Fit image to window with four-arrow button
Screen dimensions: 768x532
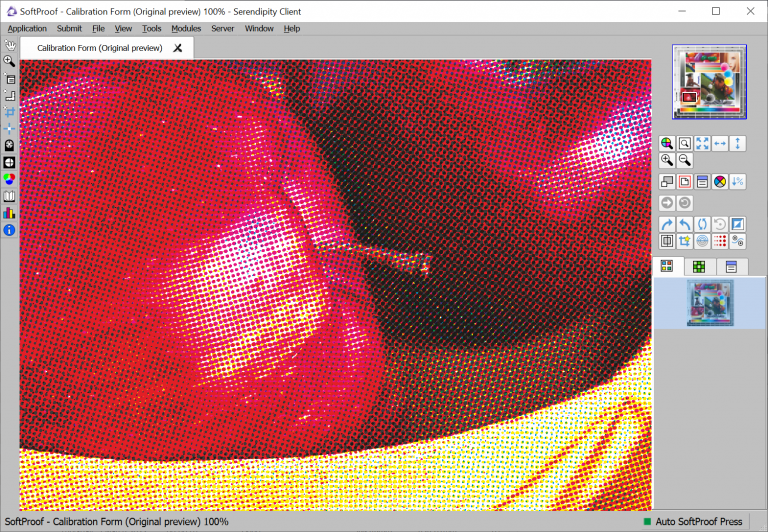(x=702, y=143)
